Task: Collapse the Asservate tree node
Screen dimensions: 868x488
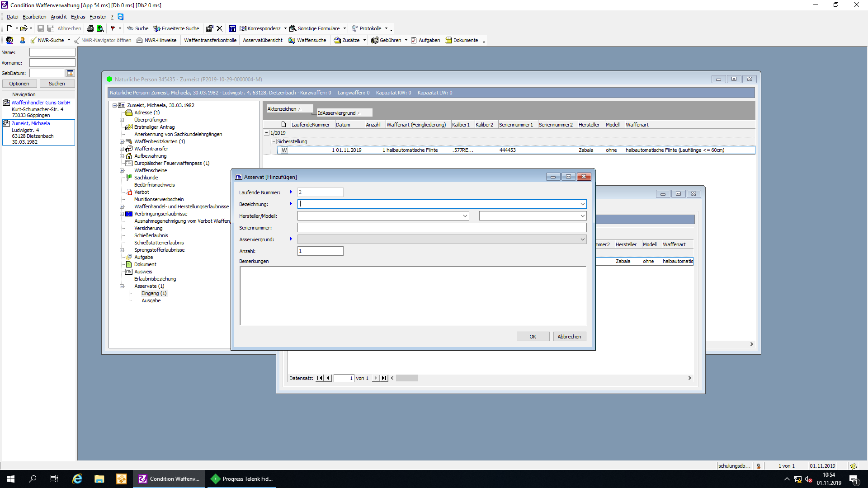Action: pos(122,286)
